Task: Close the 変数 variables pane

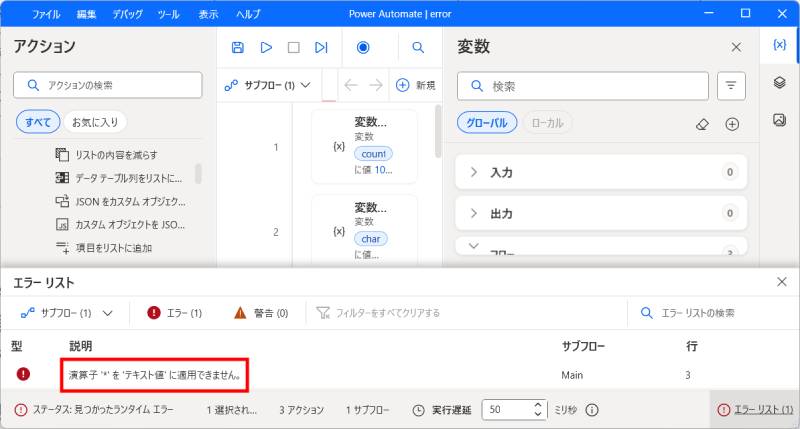Action: [736, 47]
